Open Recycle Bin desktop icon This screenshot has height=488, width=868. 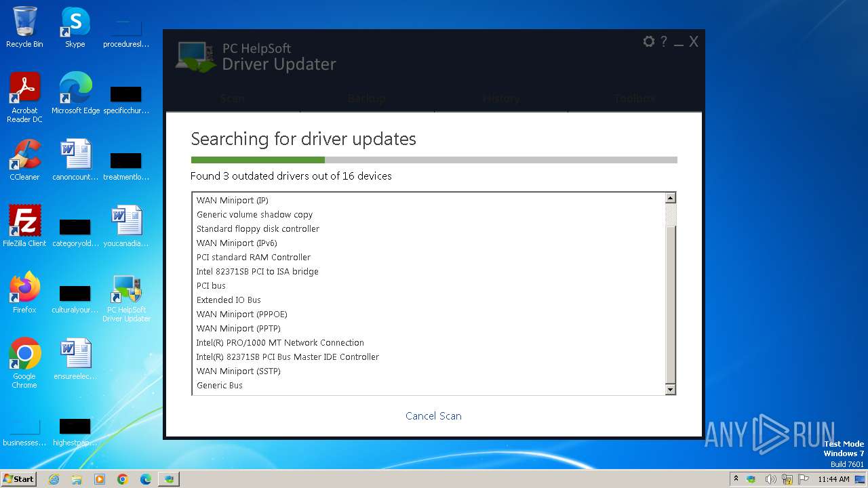pyautogui.click(x=24, y=27)
